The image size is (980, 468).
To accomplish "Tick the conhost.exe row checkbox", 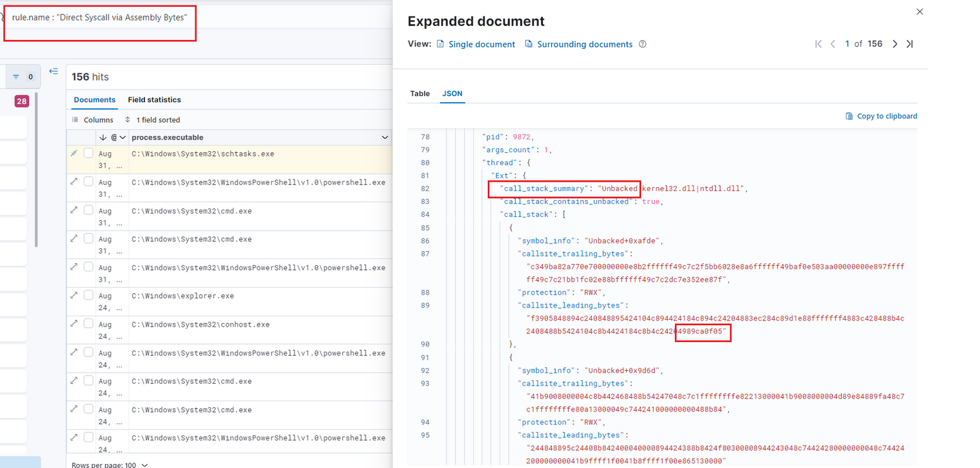I will tap(88, 324).
